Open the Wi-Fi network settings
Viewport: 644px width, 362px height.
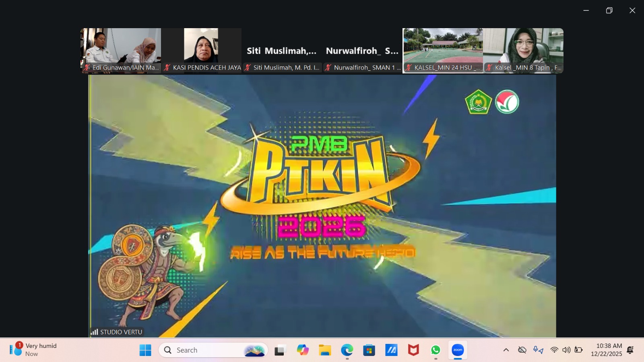[554, 350]
